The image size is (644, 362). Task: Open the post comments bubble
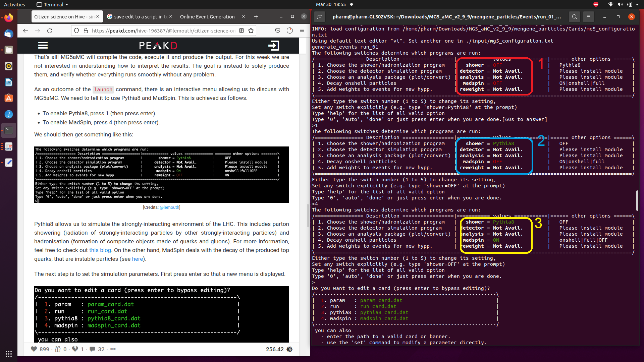click(x=92, y=349)
